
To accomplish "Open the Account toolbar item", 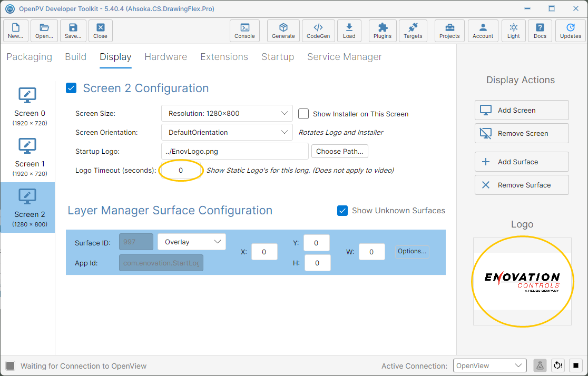I will [483, 31].
